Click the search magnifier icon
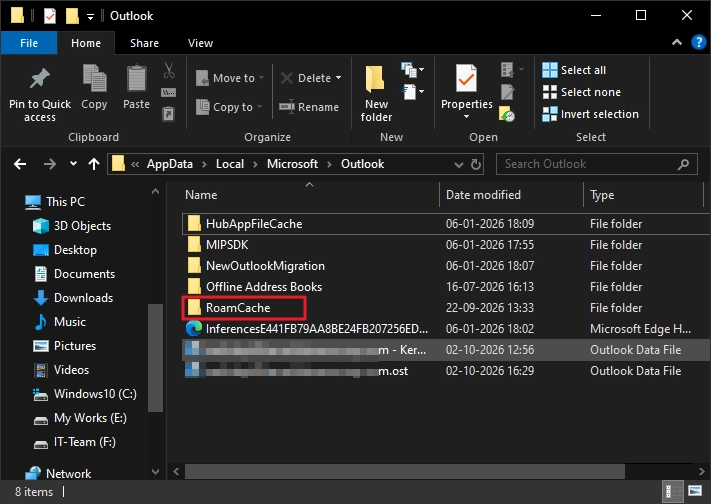 click(683, 164)
